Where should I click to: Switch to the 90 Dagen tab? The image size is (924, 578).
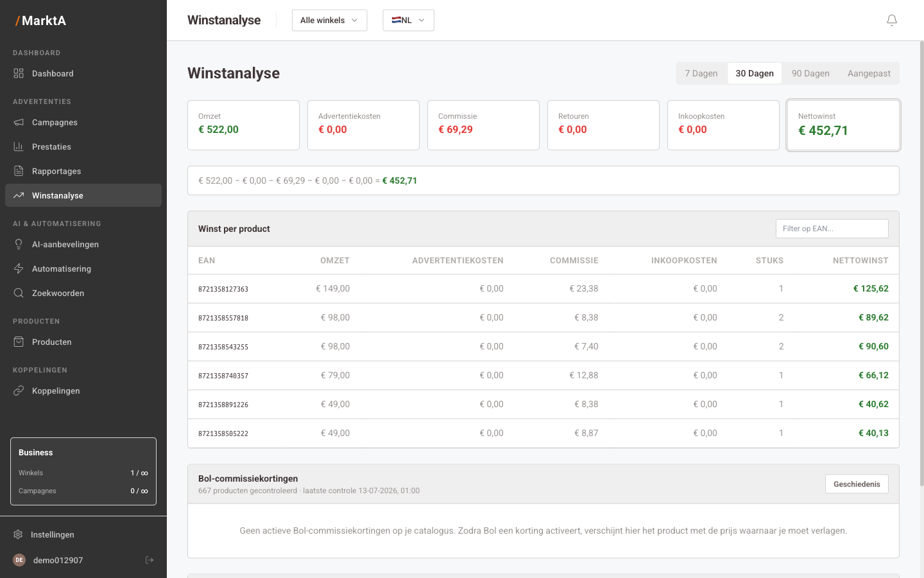810,73
